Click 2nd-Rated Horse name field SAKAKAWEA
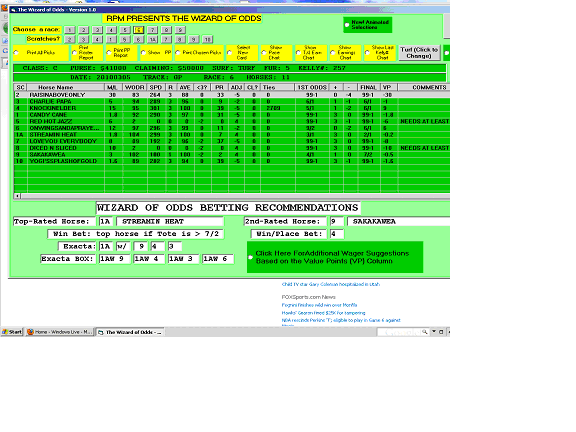The width and height of the screenshot is (576, 432). pyautogui.click(x=399, y=222)
